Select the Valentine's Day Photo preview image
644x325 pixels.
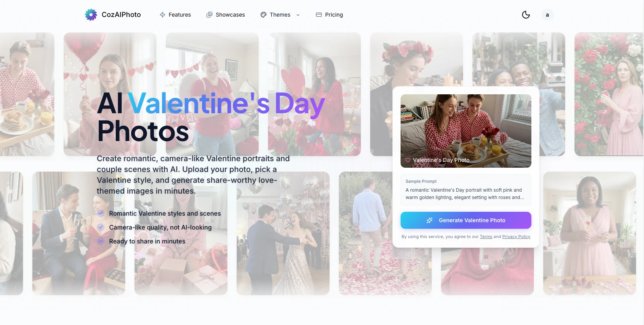tap(466, 131)
